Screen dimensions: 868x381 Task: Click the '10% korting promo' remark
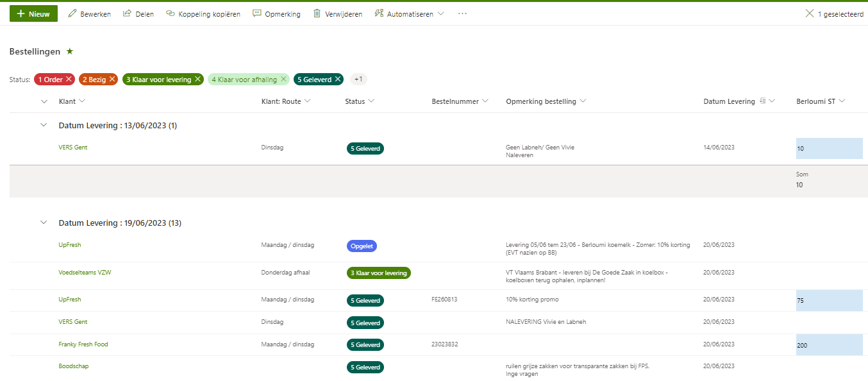[532, 300]
